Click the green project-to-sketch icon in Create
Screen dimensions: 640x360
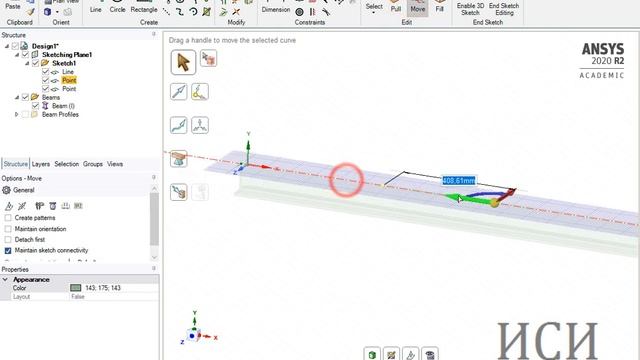pos(207,12)
